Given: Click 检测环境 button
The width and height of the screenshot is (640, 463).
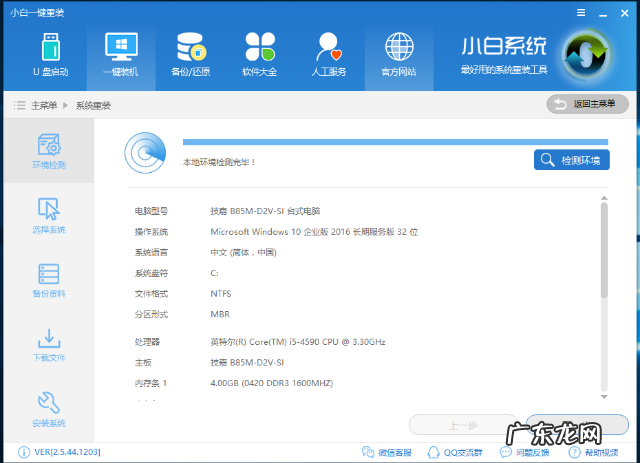Looking at the screenshot, I should [x=571, y=160].
